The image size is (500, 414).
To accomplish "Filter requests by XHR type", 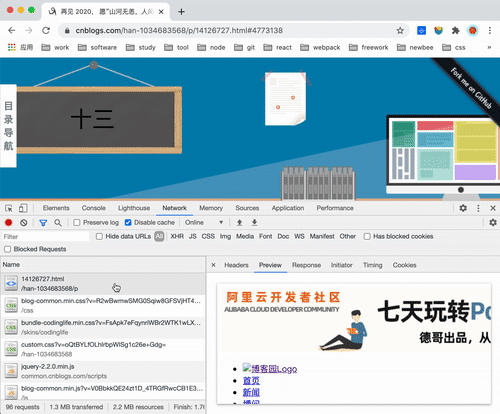I will [x=177, y=236].
